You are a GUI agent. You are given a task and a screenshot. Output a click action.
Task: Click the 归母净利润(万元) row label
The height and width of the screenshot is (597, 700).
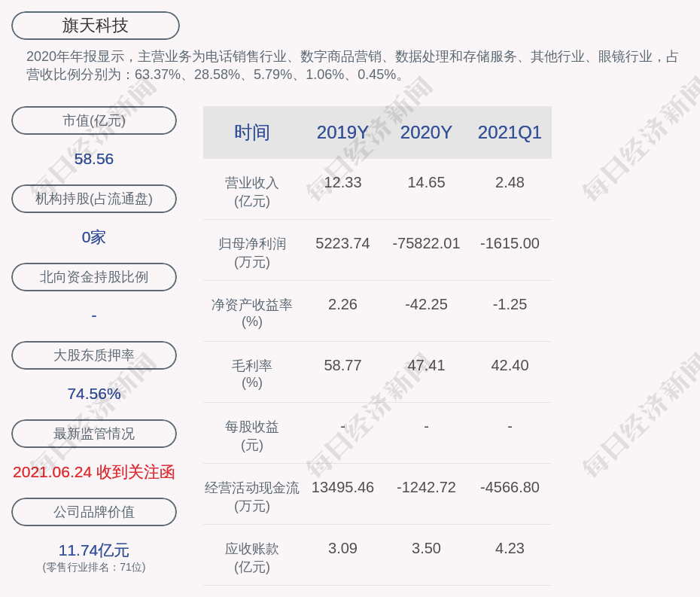tap(252, 253)
